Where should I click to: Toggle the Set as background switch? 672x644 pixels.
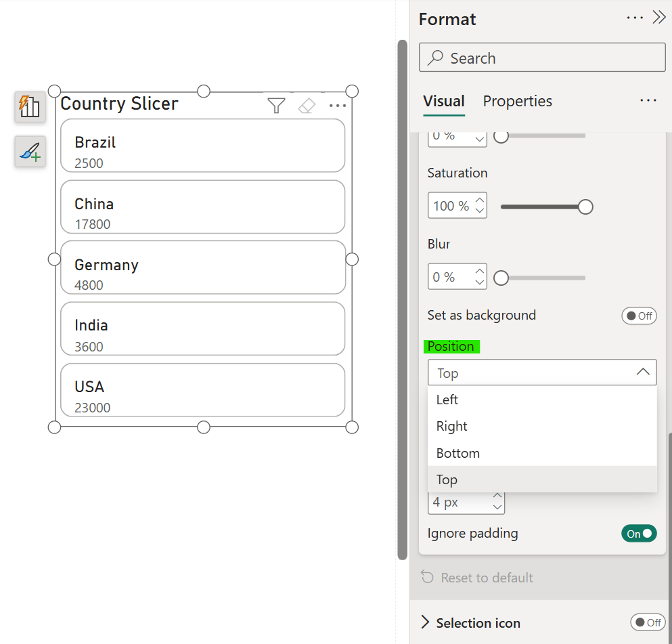(639, 316)
